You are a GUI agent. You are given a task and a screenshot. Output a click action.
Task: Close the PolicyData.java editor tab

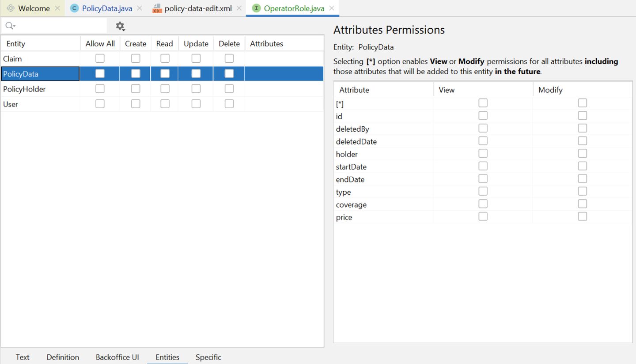[140, 8]
